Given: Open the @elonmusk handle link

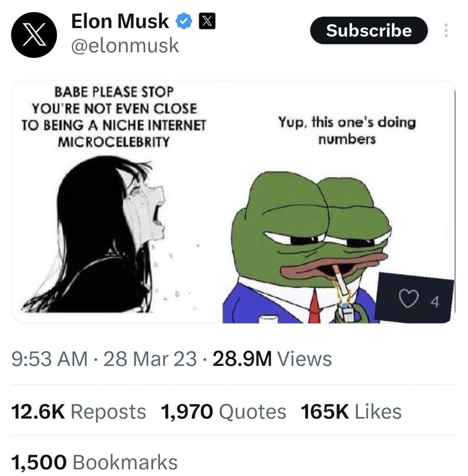Looking at the screenshot, I should 125,46.
